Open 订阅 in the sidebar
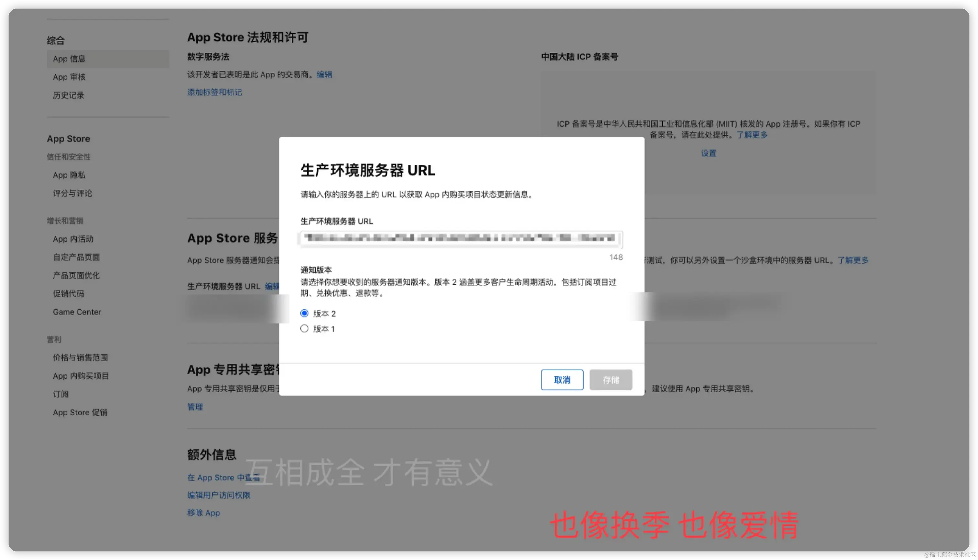 tap(60, 394)
